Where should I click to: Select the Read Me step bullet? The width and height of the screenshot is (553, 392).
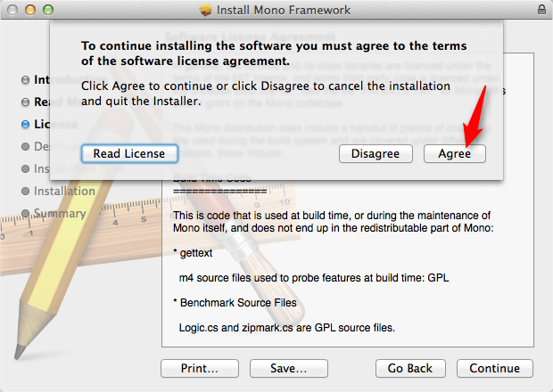click(x=25, y=102)
